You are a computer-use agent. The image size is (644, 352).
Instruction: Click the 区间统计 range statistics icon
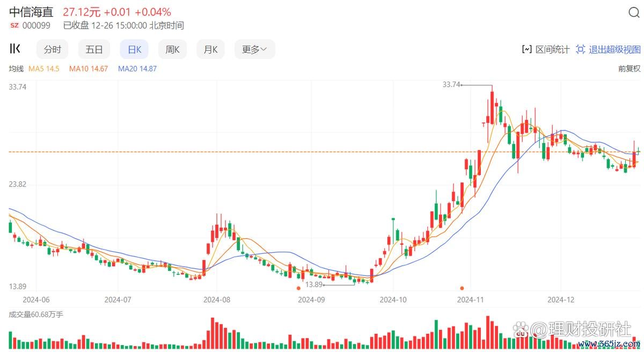(527, 49)
